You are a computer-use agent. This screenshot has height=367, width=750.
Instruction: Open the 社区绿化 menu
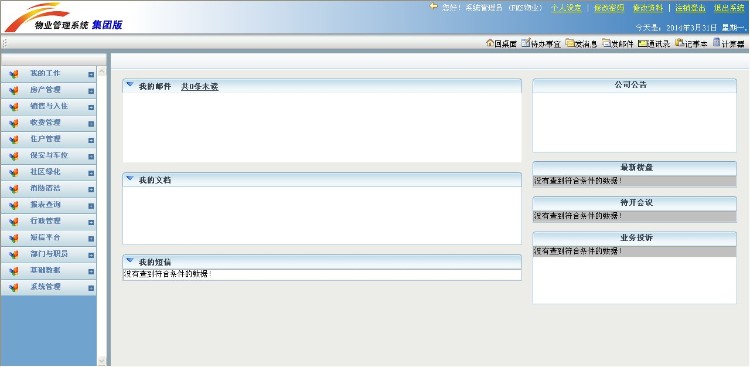pyautogui.click(x=48, y=172)
